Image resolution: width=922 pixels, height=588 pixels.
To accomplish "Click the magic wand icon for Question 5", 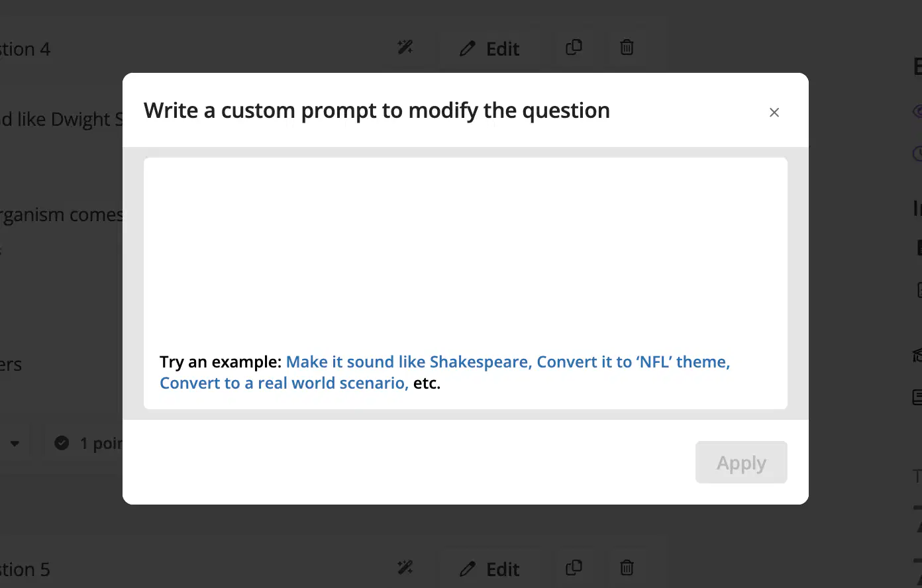I will (x=405, y=568).
